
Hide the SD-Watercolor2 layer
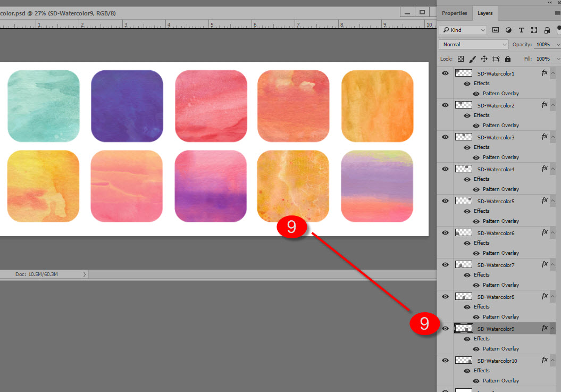click(445, 105)
